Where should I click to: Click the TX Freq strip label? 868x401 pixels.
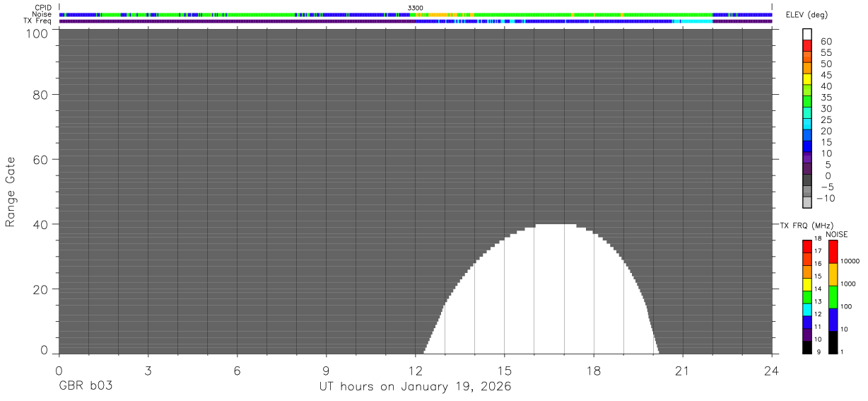click(x=38, y=21)
